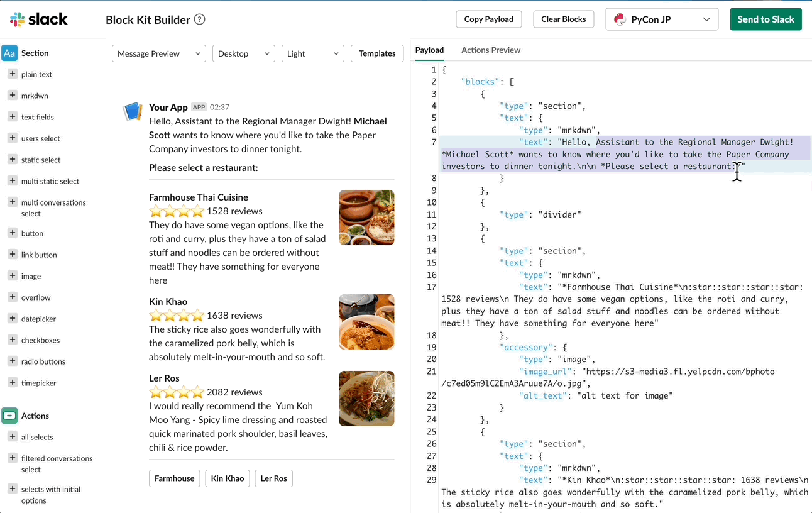
Task: Click the Kin Khao button in preview
Action: pos(228,478)
